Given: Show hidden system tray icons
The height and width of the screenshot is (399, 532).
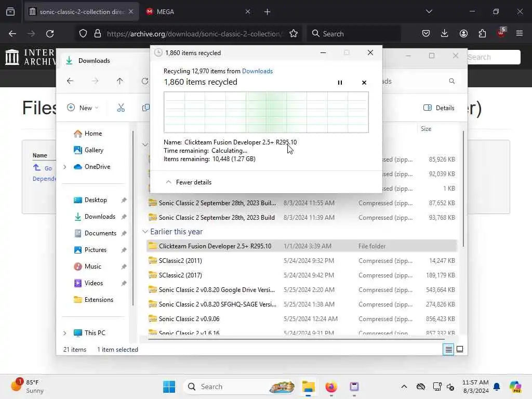Looking at the screenshot, I should pos(404,387).
